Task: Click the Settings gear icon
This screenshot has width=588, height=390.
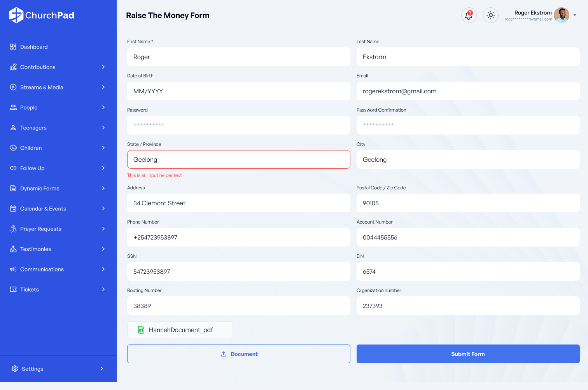Action: tap(15, 369)
